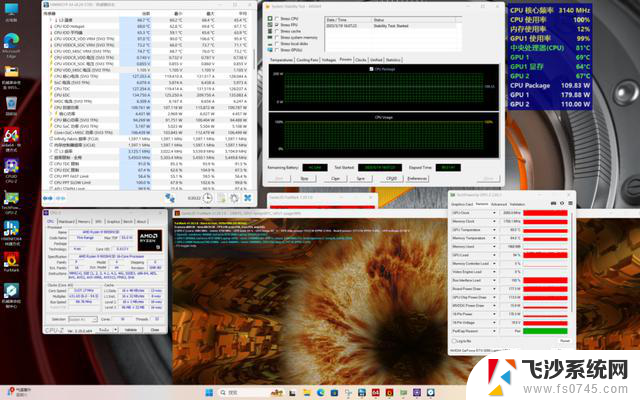Enable Log to file in GPU-Z
This screenshot has height=400, width=640.
click(x=454, y=341)
